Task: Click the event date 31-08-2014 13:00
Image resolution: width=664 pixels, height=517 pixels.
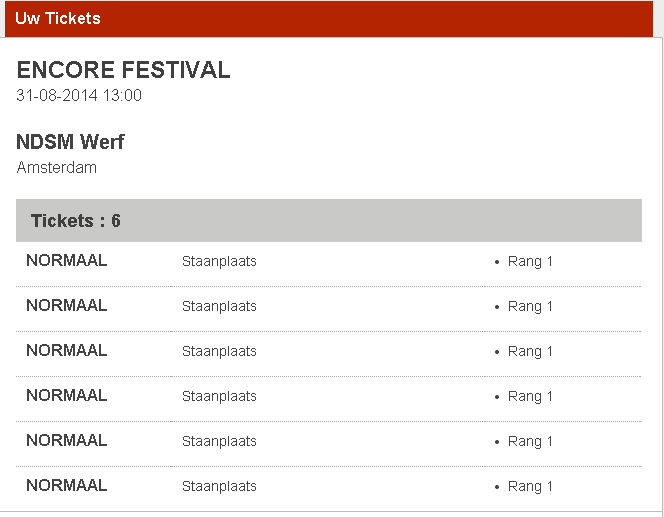Action: (79, 96)
